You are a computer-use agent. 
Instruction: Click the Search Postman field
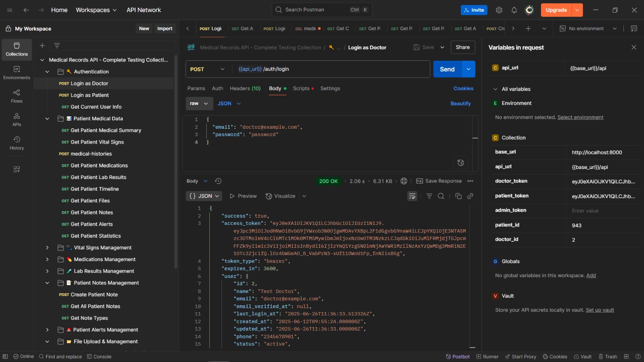(x=322, y=10)
